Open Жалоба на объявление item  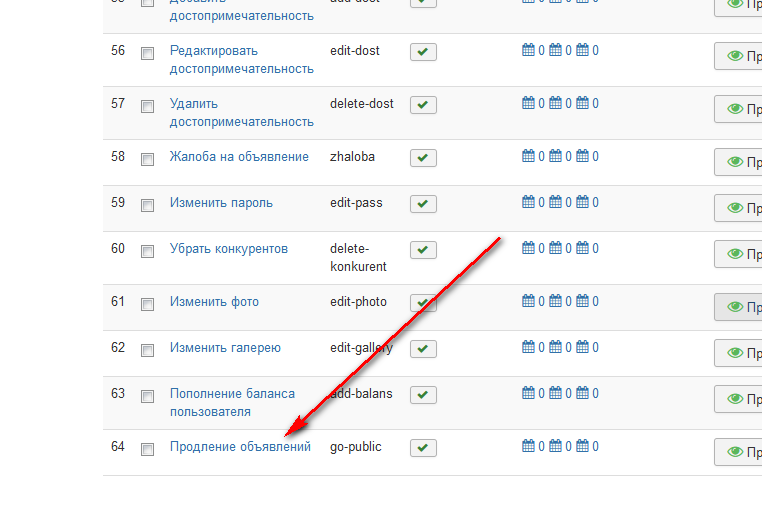tap(239, 157)
